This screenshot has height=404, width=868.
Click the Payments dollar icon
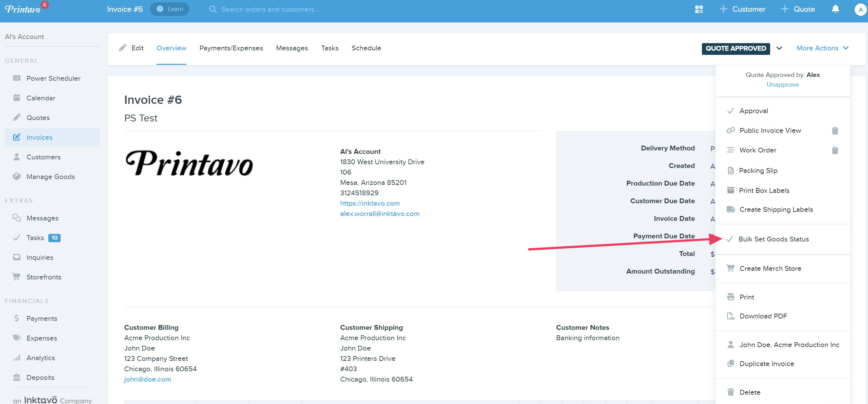(x=17, y=318)
